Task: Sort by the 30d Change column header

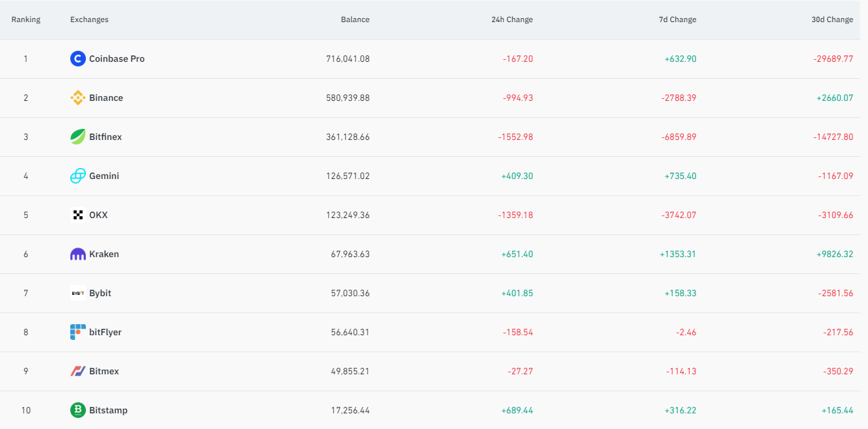Action: [832, 20]
